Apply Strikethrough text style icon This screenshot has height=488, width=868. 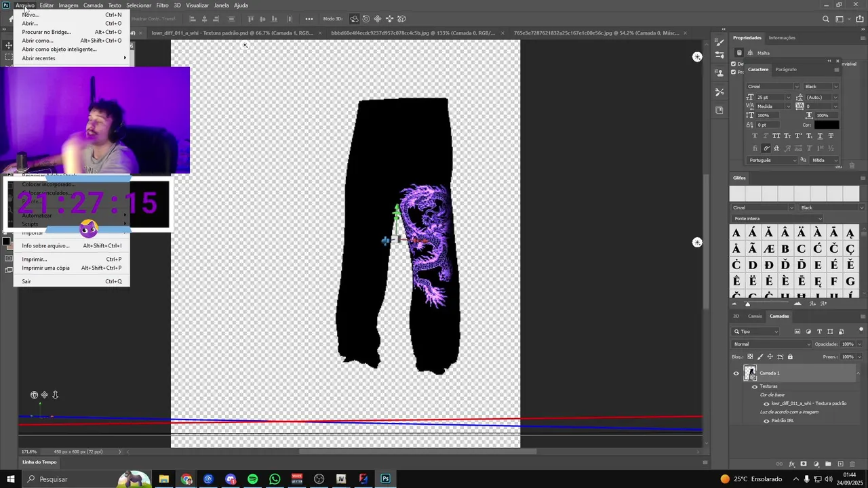pyautogui.click(x=831, y=136)
